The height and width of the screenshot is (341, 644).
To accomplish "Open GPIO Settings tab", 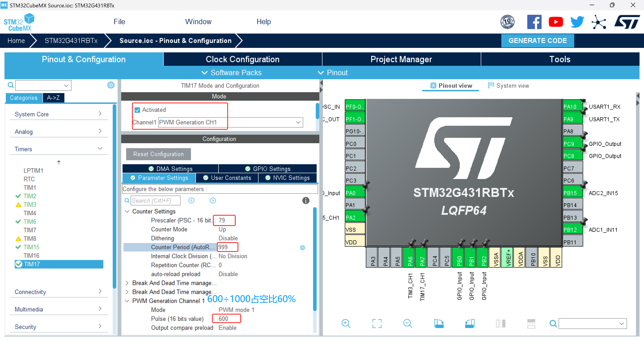I will click(x=268, y=169).
